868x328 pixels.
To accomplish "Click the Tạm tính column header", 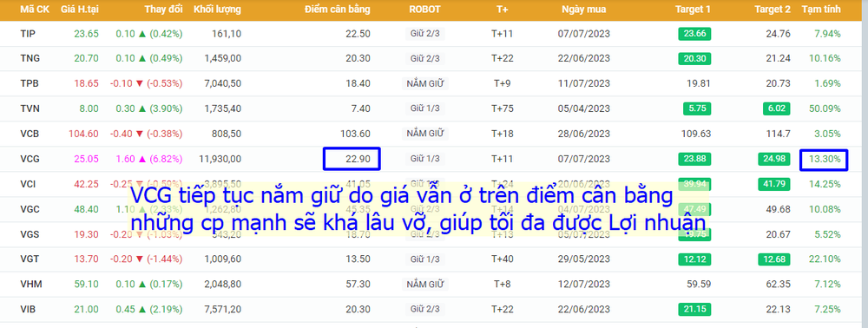I will click(x=821, y=10).
